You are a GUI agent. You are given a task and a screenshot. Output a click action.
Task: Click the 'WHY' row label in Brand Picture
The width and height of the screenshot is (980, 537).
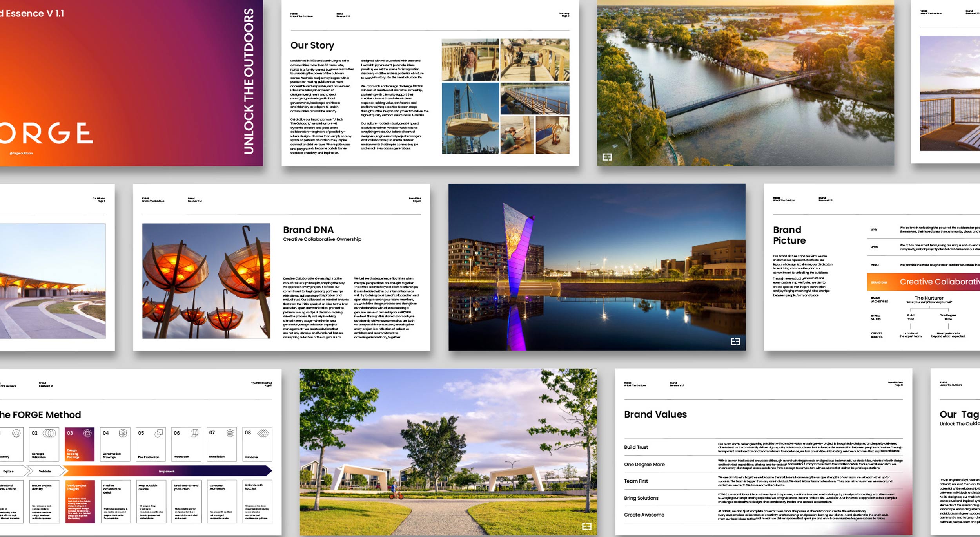(874, 230)
